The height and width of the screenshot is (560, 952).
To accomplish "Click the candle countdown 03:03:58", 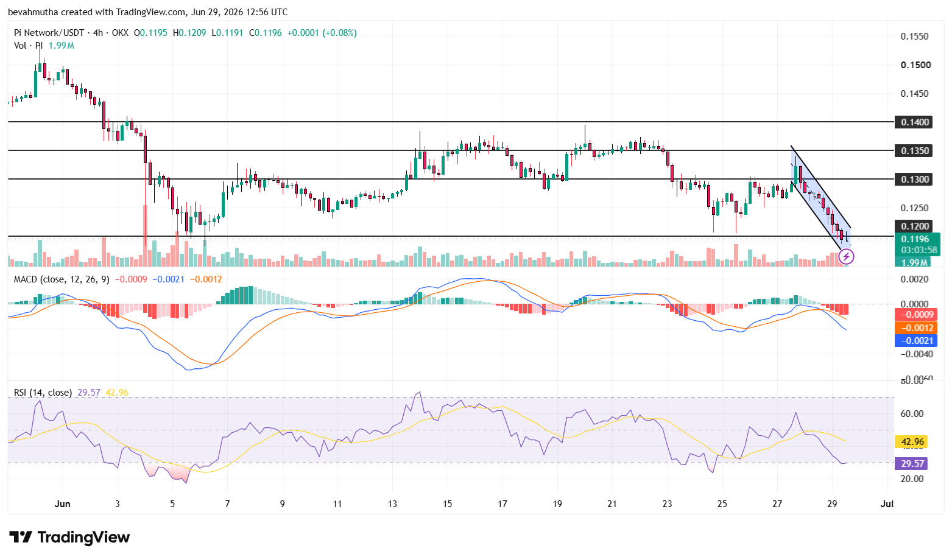I will [x=919, y=250].
